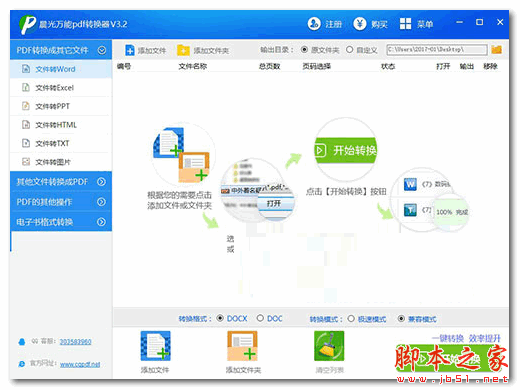Click the 编号 column header

click(x=124, y=66)
